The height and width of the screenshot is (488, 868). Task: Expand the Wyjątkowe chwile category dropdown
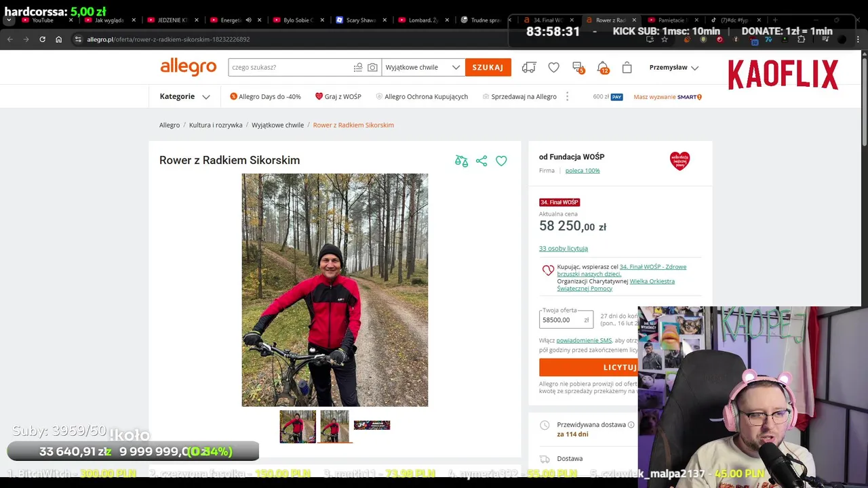(x=423, y=67)
